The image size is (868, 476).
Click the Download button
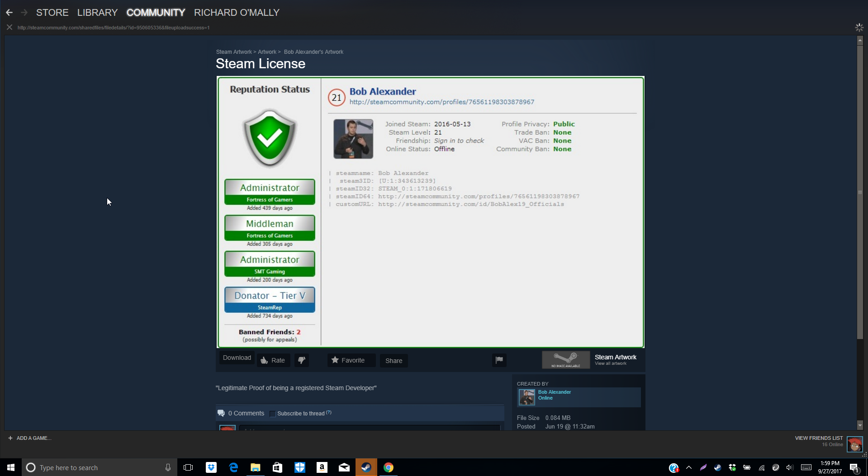click(x=237, y=358)
